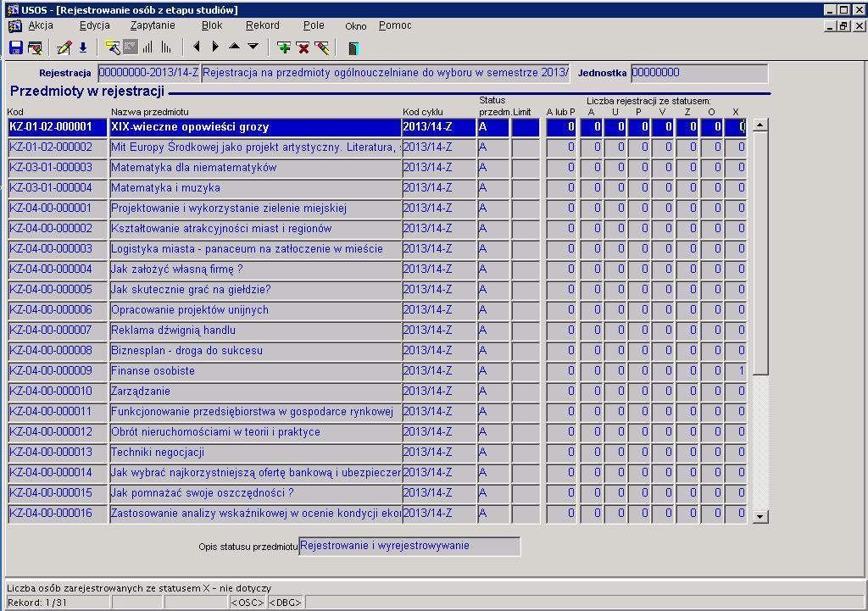
Task: Click the scrollbar down arrow of subject list
Action: click(760, 516)
